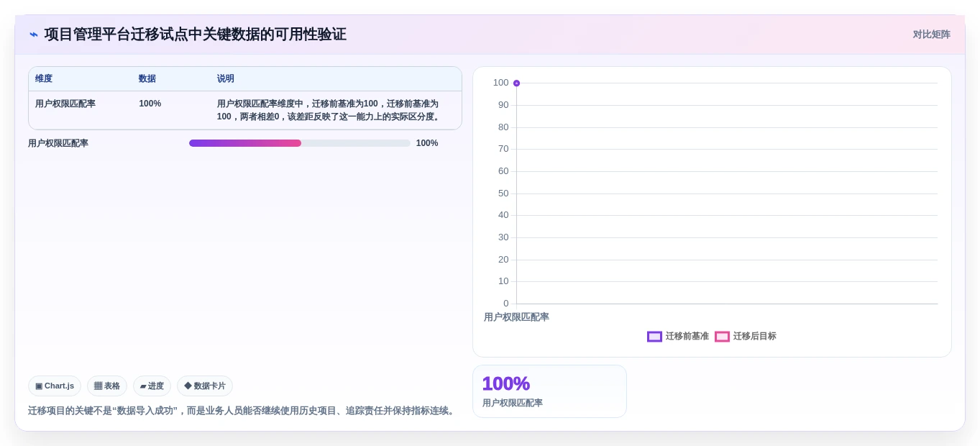The width and height of the screenshot is (980, 446).
Task: Click the description text in the 说明 cell
Action: 329,110
